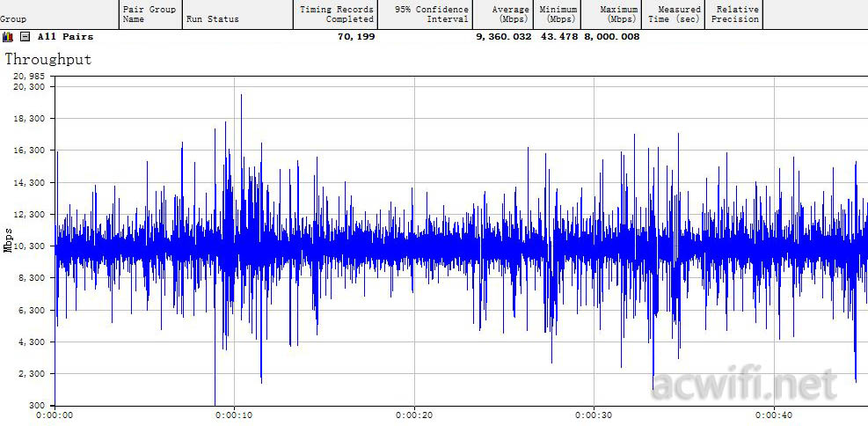Select the 9,360.032 average value
Screen dimensions: 868x426
pyautogui.click(x=504, y=37)
